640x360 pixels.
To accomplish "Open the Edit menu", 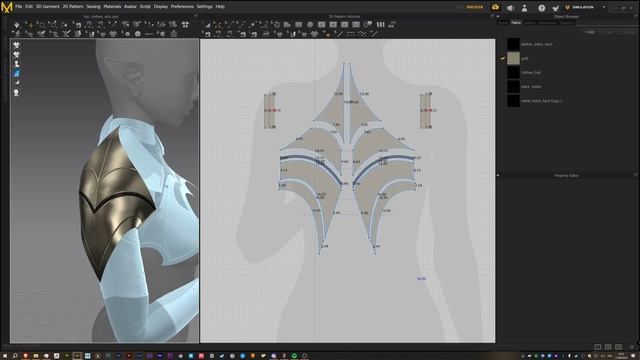I will [29, 7].
